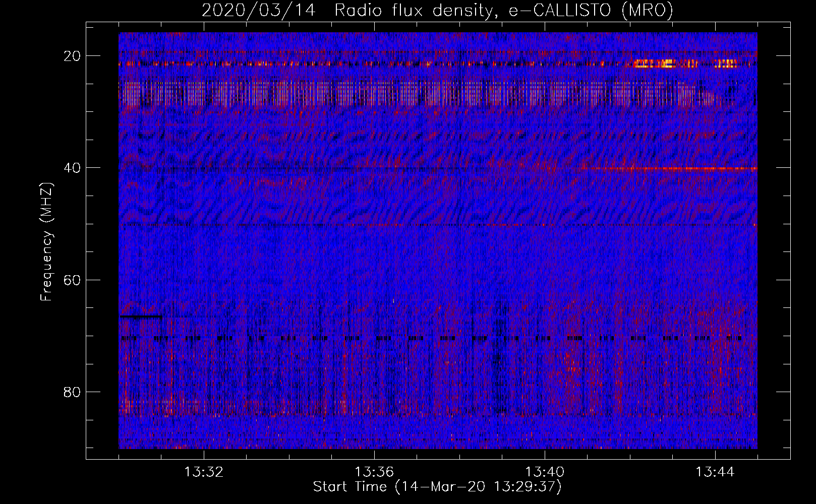Screen dimensions: 816x504
Task: Click the '60' frequency tick label
Action: point(72,280)
